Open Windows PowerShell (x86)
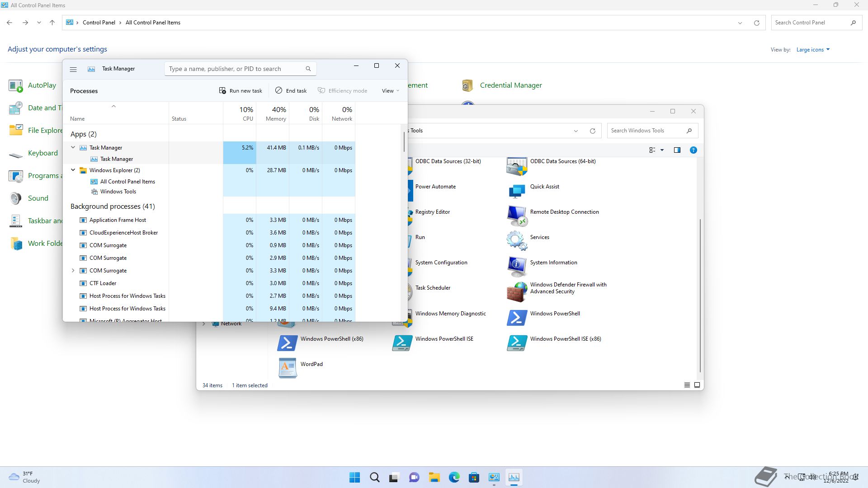Viewport: 868px width, 488px height. coord(321,343)
